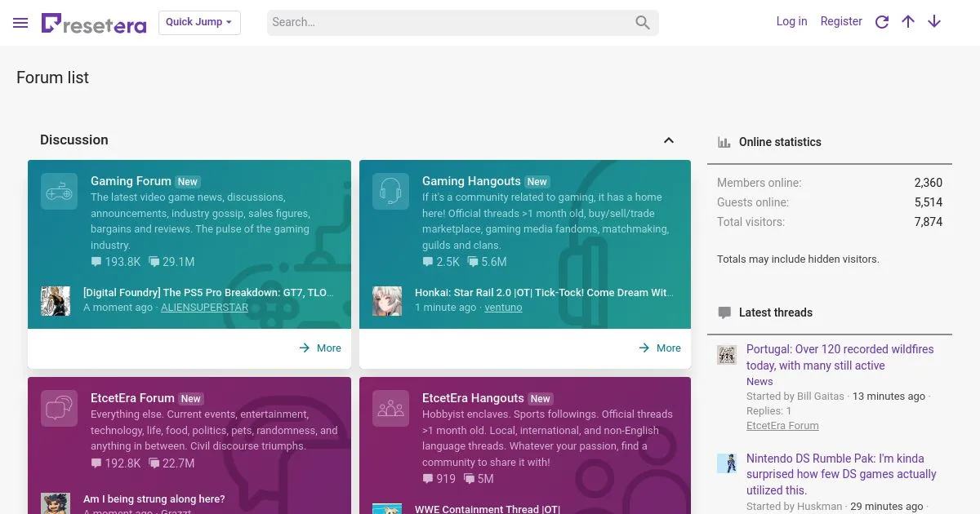Open ALIENSUPERSTAR user profile
Screen dimensions: 980x514
tap(204, 308)
